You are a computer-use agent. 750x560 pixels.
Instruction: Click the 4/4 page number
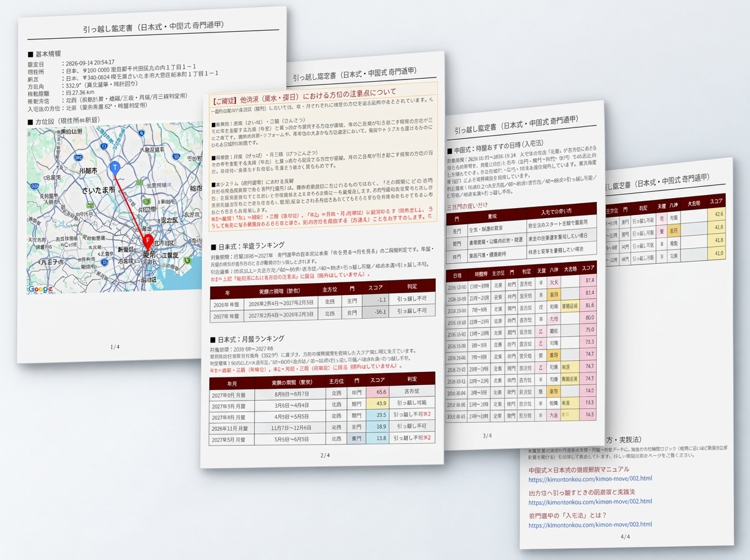[625, 537]
